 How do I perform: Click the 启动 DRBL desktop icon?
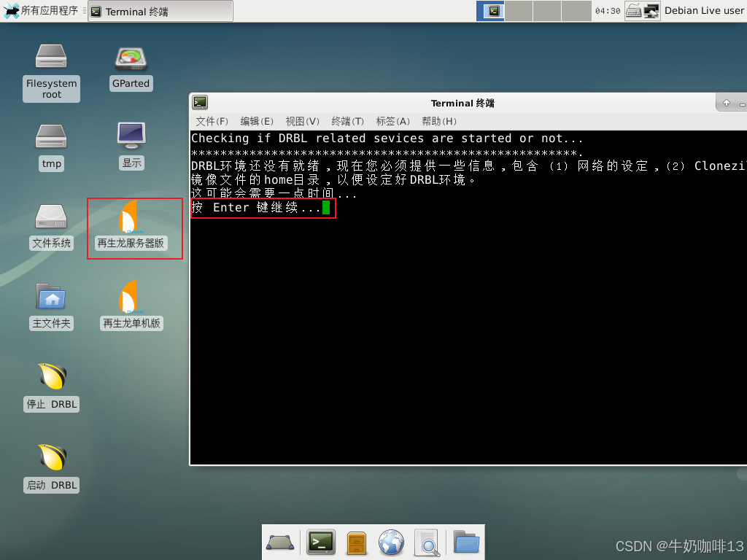52,468
